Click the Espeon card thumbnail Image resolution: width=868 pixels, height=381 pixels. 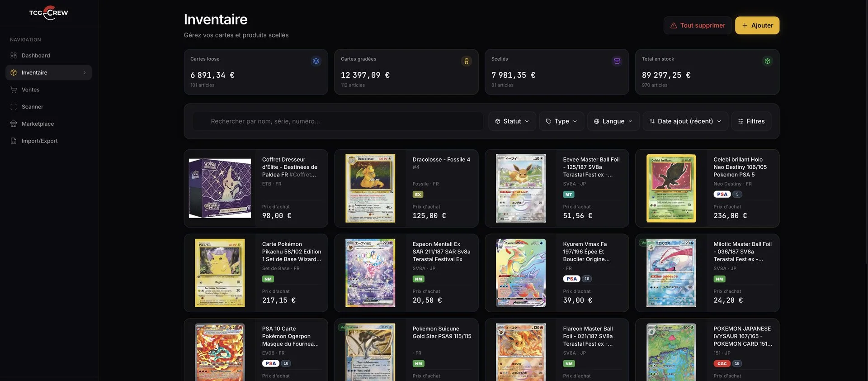pyautogui.click(x=370, y=273)
